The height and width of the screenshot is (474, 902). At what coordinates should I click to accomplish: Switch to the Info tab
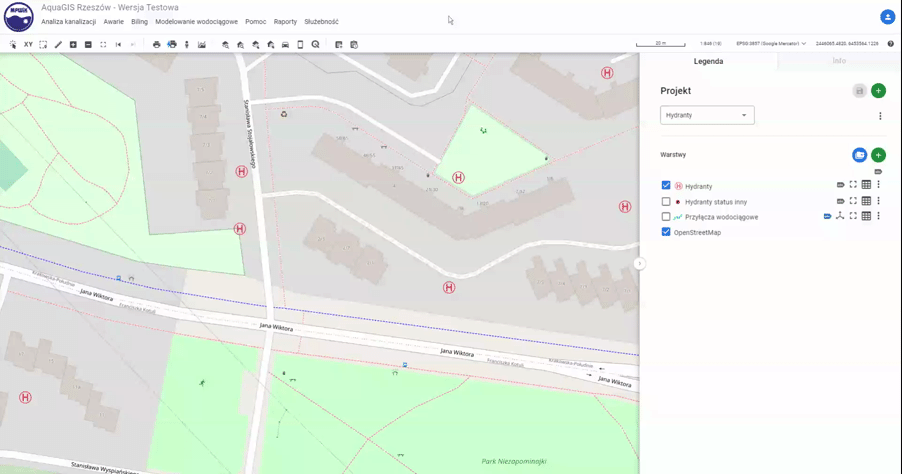click(x=838, y=61)
